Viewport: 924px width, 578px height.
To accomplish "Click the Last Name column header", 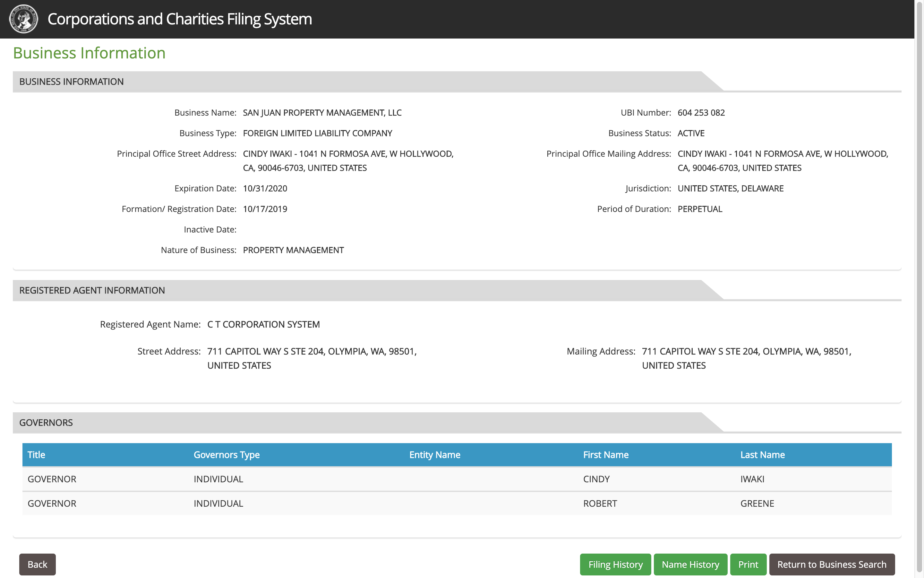I will [x=762, y=454].
